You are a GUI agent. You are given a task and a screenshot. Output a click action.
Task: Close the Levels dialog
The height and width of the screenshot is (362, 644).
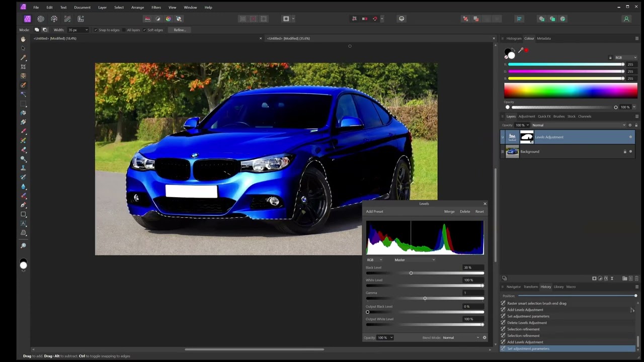point(485,204)
